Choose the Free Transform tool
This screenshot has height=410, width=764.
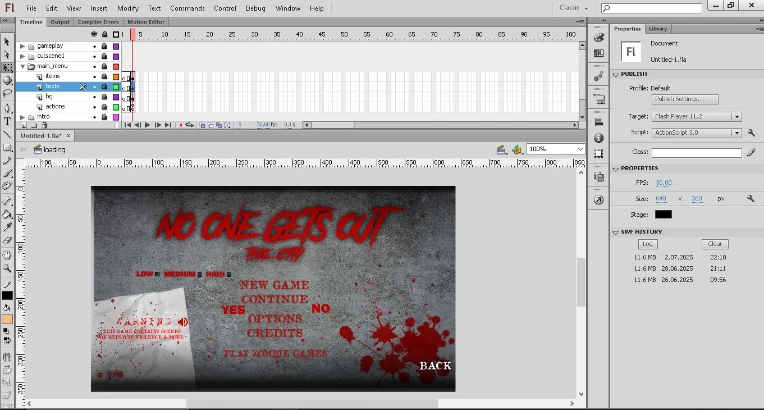(7, 67)
